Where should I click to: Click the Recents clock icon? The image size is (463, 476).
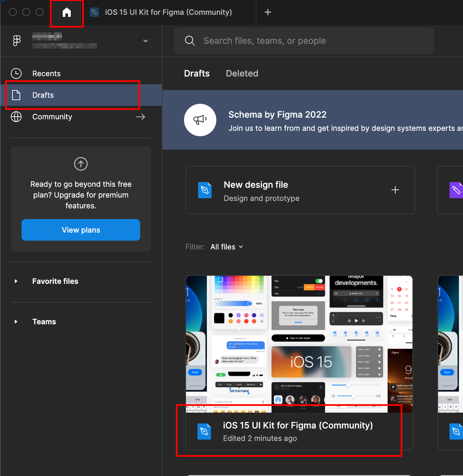[x=16, y=73]
